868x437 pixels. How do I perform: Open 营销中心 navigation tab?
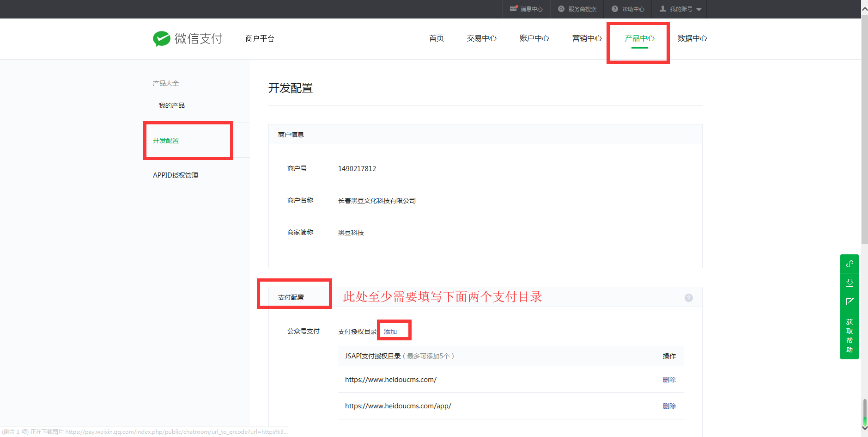click(x=587, y=38)
